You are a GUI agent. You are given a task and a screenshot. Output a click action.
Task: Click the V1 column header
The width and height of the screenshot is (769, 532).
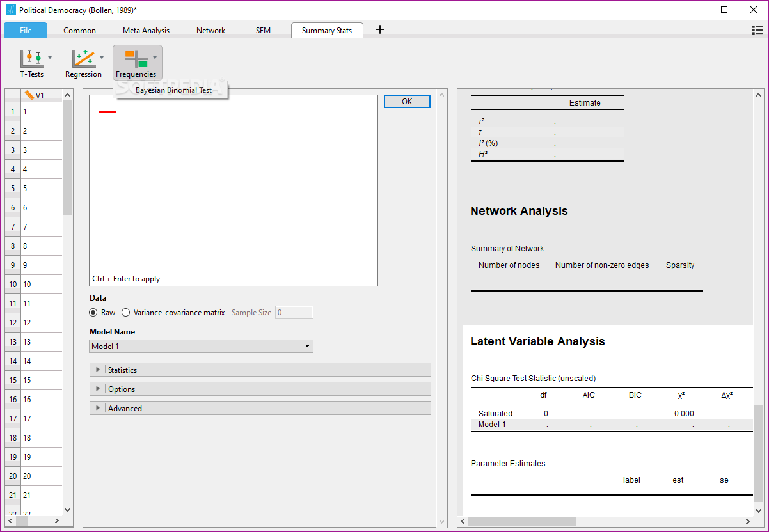pos(42,95)
